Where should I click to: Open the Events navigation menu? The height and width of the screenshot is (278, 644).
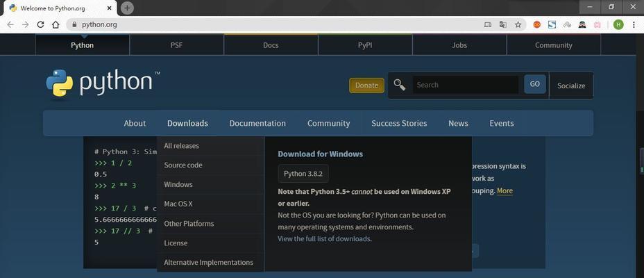point(502,124)
